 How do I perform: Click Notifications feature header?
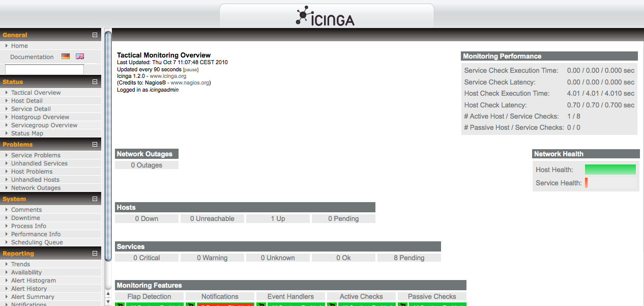point(220,297)
